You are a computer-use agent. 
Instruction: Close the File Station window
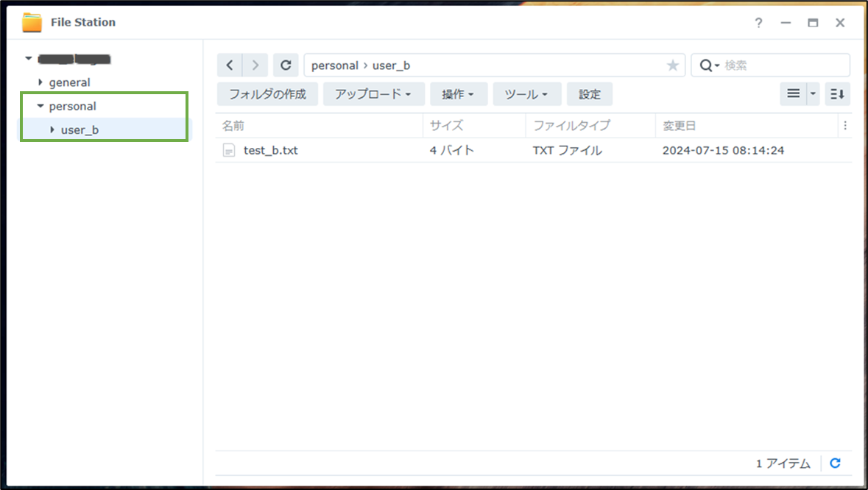click(840, 23)
